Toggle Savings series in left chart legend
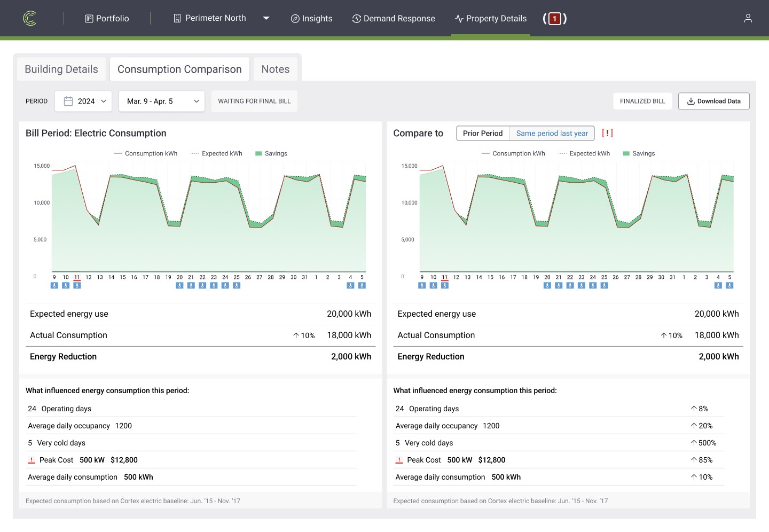Screen dimensions: 769x532 271,153
